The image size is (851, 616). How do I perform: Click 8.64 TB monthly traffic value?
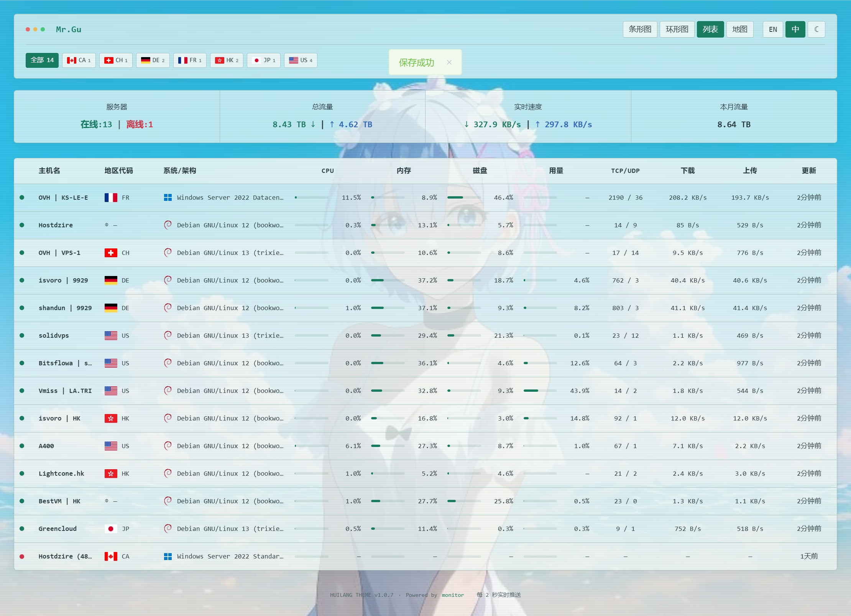[734, 124]
